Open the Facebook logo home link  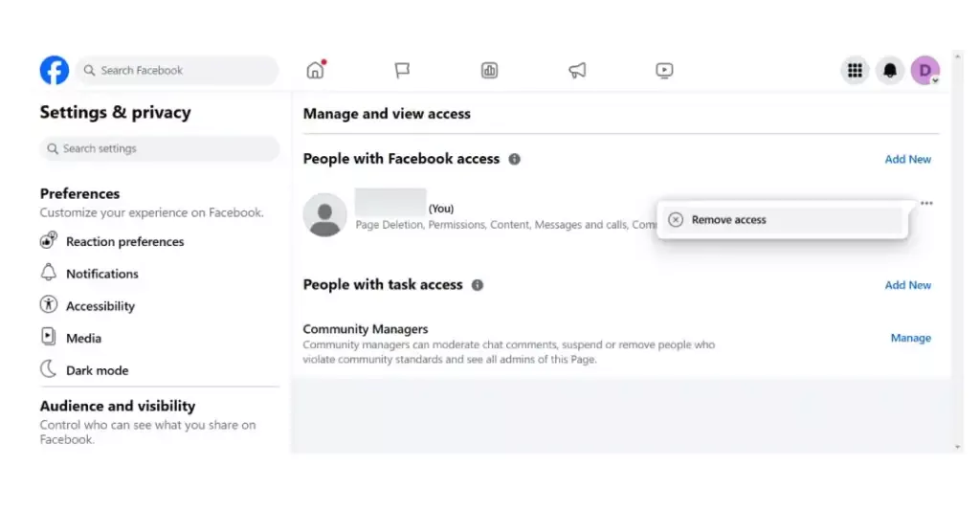55,70
